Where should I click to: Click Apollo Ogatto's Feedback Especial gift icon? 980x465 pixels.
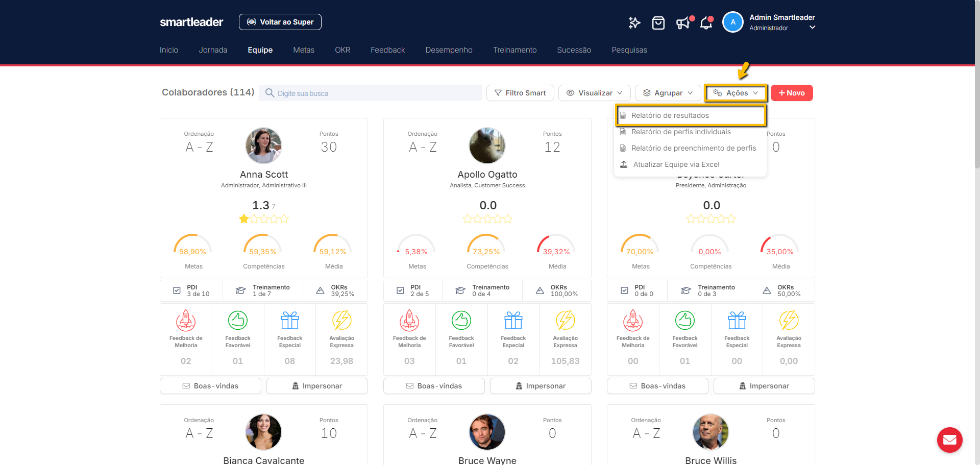click(513, 321)
